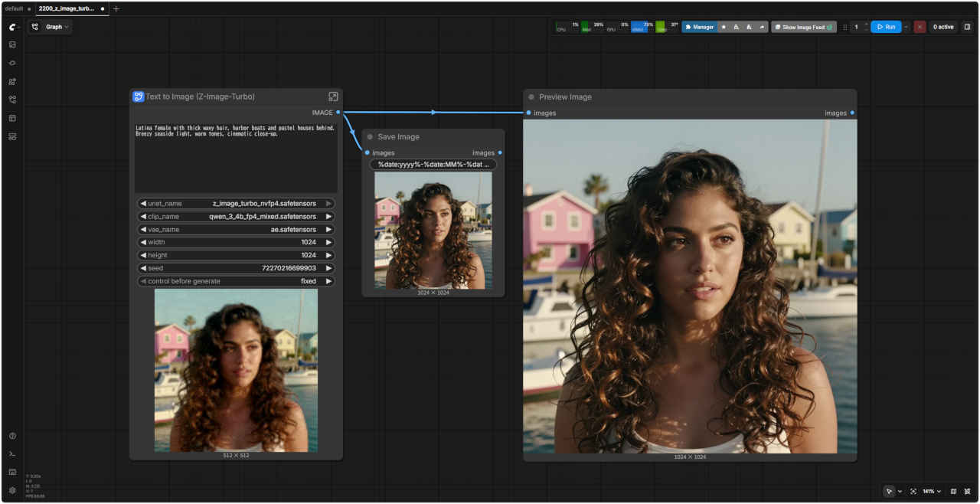The image size is (980, 504).
Task: Select the pointer select-mode tool
Action: (x=889, y=491)
